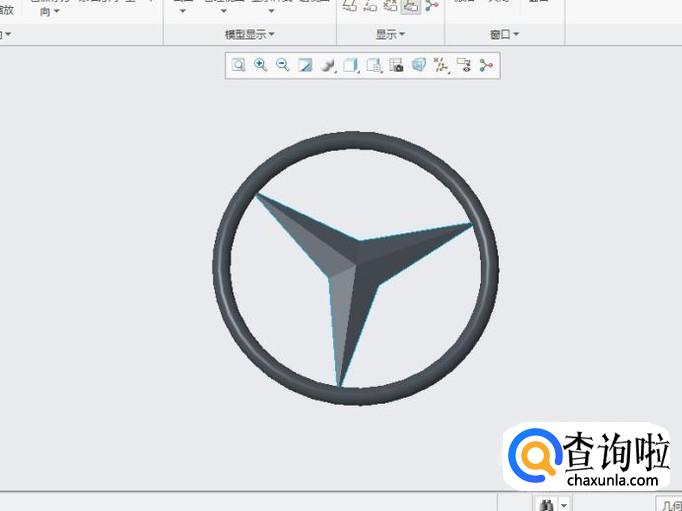
Task: Click the view manager icon
Action: click(396, 66)
